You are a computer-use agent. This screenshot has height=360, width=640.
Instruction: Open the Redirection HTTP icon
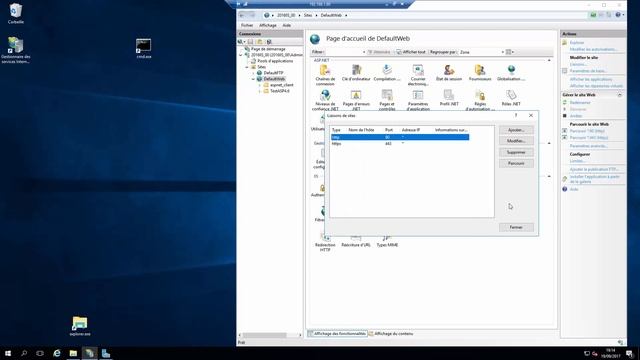click(x=325, y=243)
